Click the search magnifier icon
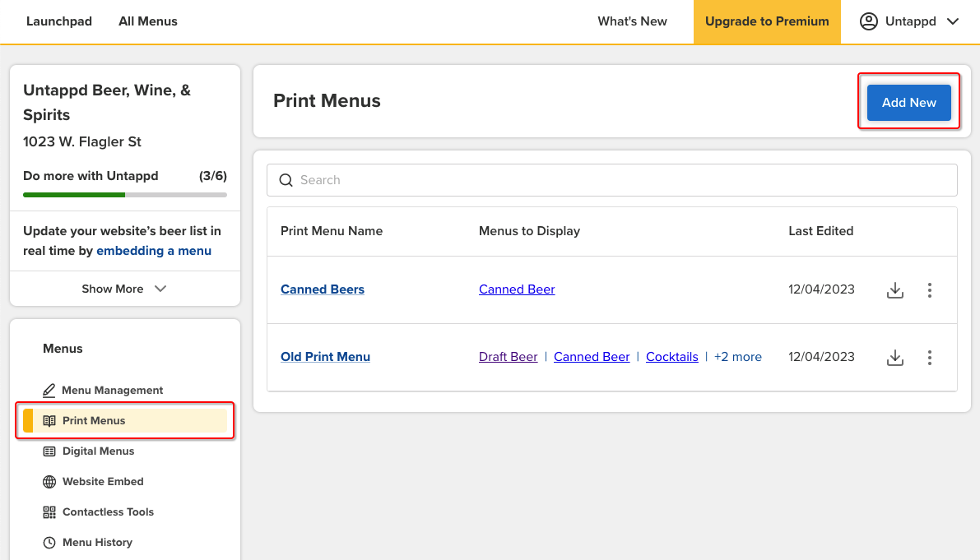This screenshot has height=560, width=980. click(286, 179)
